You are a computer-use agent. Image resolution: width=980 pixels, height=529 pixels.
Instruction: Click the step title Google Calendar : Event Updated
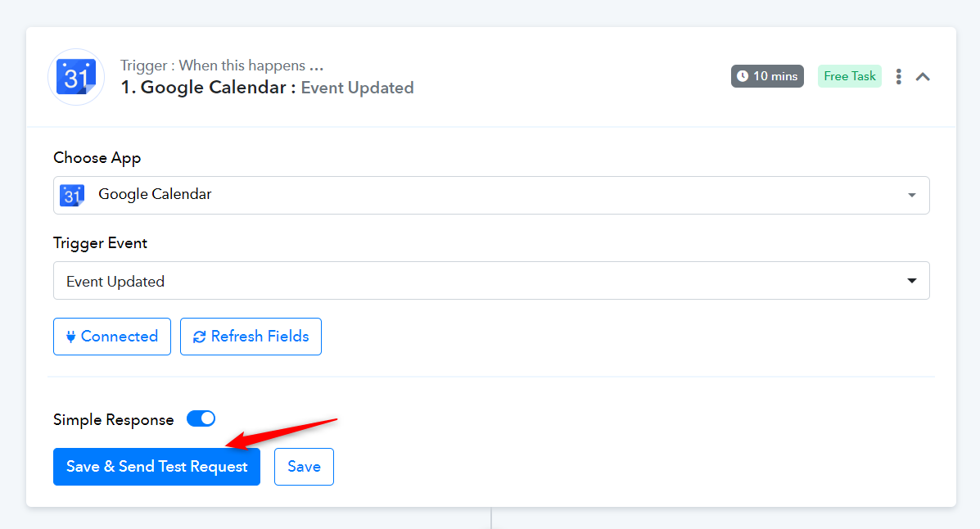268,88
